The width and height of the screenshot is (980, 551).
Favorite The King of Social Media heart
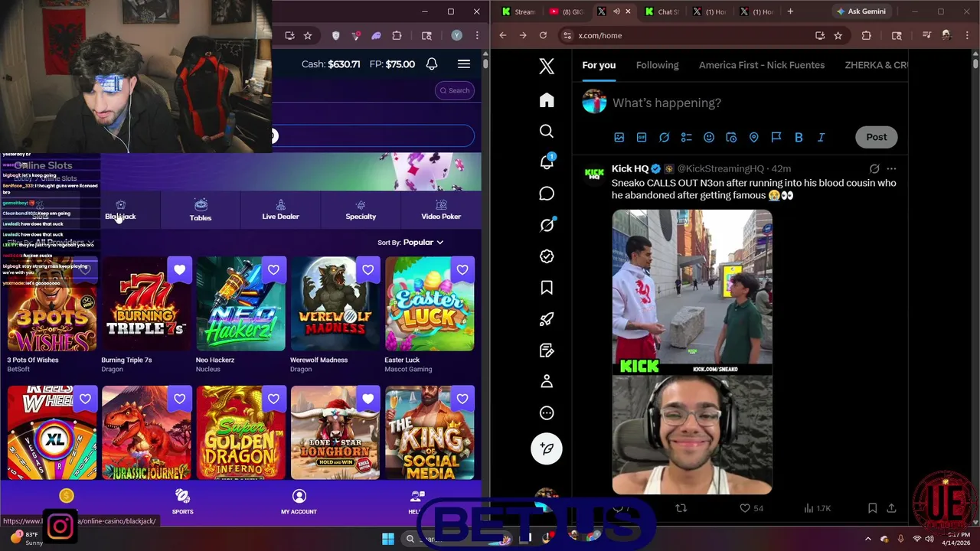click(x=462, y=399)
